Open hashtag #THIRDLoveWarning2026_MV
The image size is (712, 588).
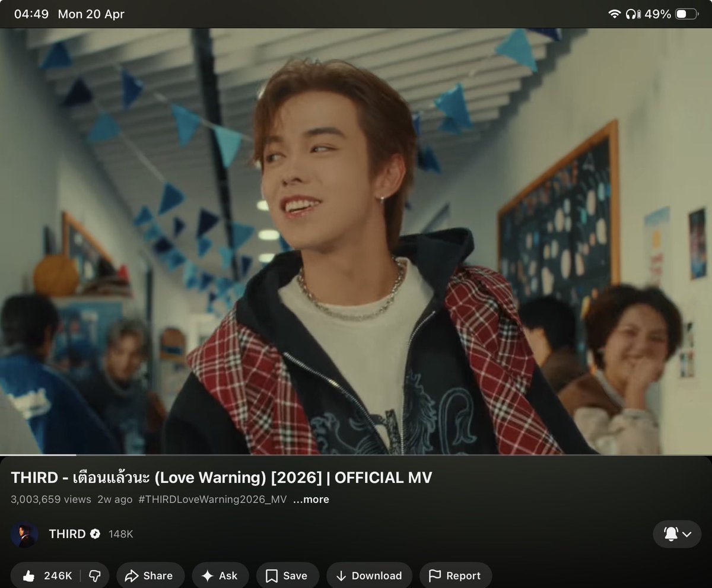click(212, 500)
